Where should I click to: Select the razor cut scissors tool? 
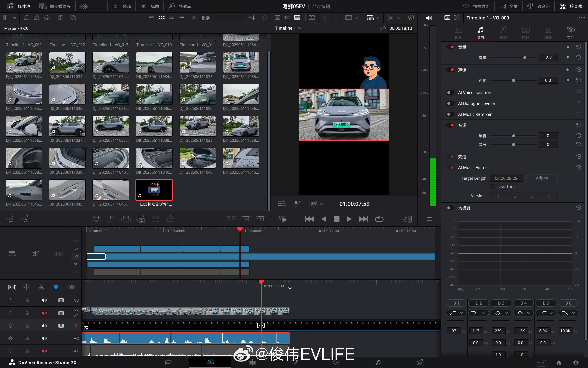pyautogui.click(x=41, y=287)
